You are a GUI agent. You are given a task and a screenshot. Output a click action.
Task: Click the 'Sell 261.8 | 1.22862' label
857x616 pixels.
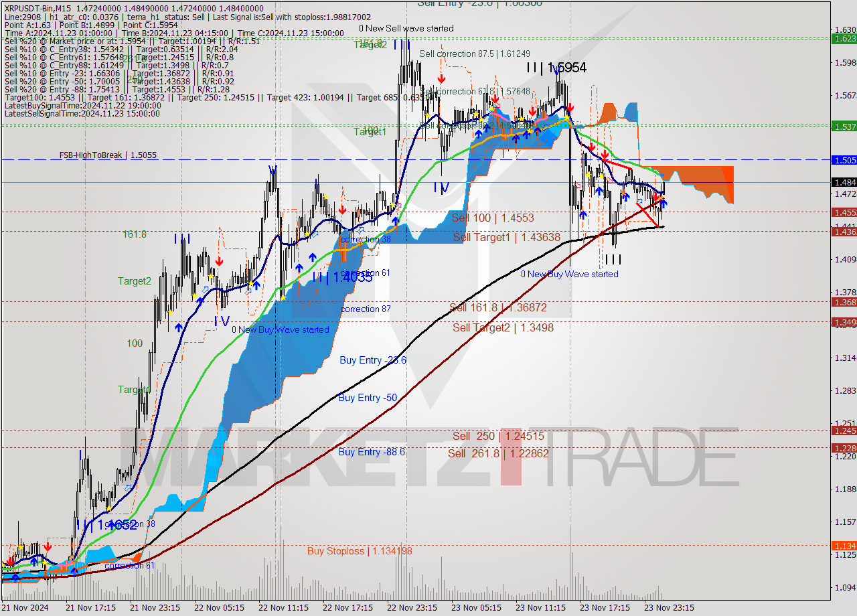coord(498,453)
